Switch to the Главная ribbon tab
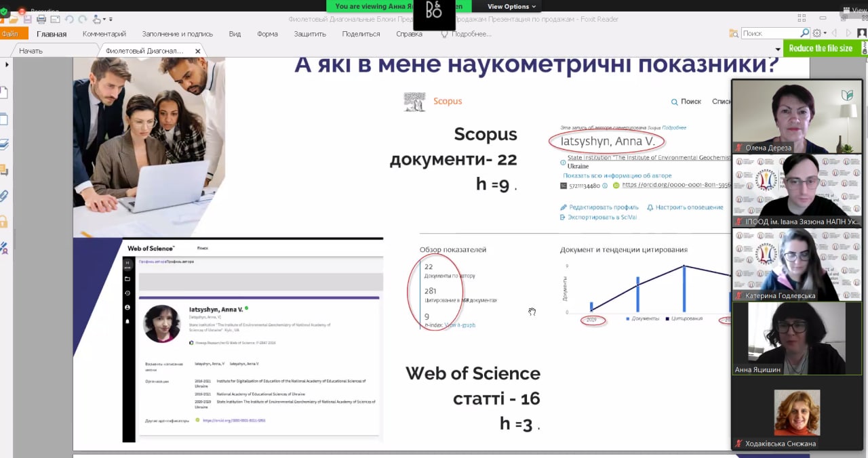This screenshot has height=458, width=868. pos(52,34)
